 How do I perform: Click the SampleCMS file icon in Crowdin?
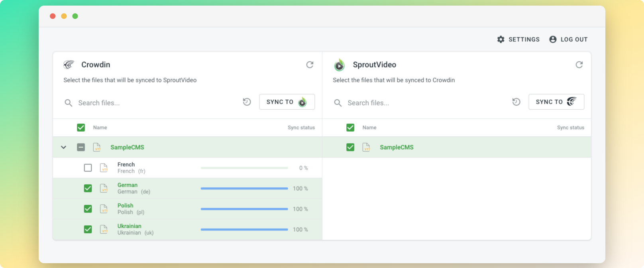tap(97, 147)
